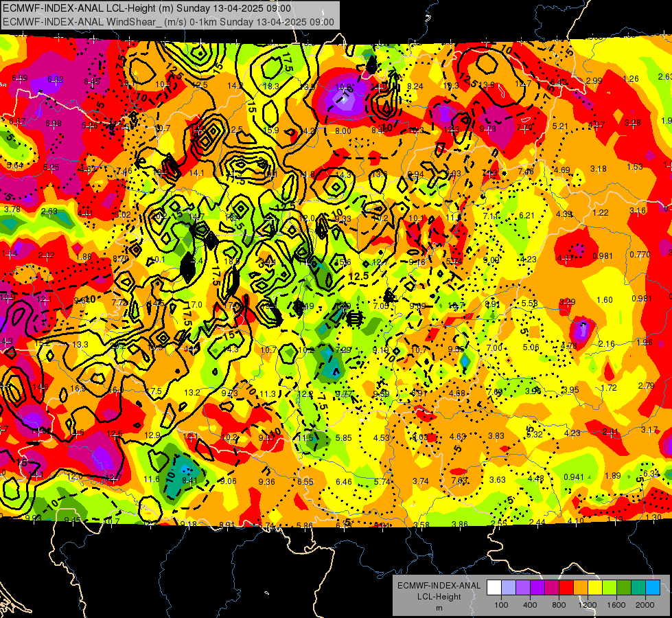Click the orange swatch in the legend
Image resolution: width=672 pixels, height=618 pixels.
[x=581, y=588]
